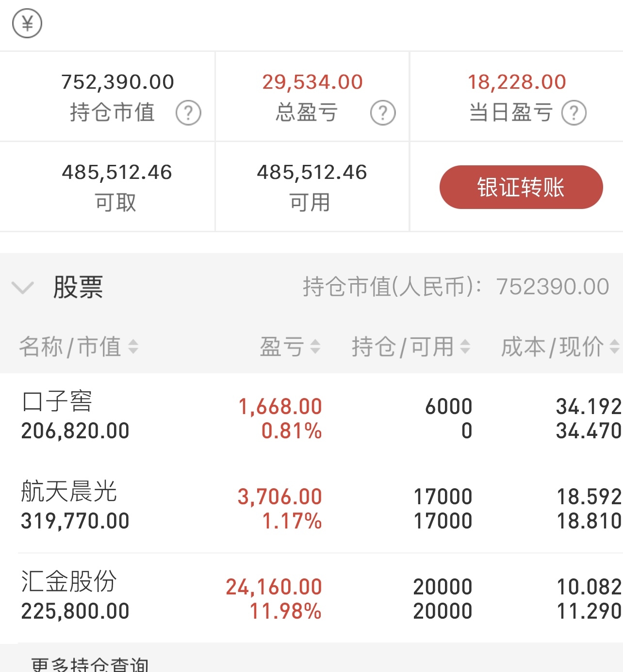Tap the 总盈亏 value 29,534.00
Image resolution: width=623 pixels, height=672 pixels.
(x=312, y=82)
